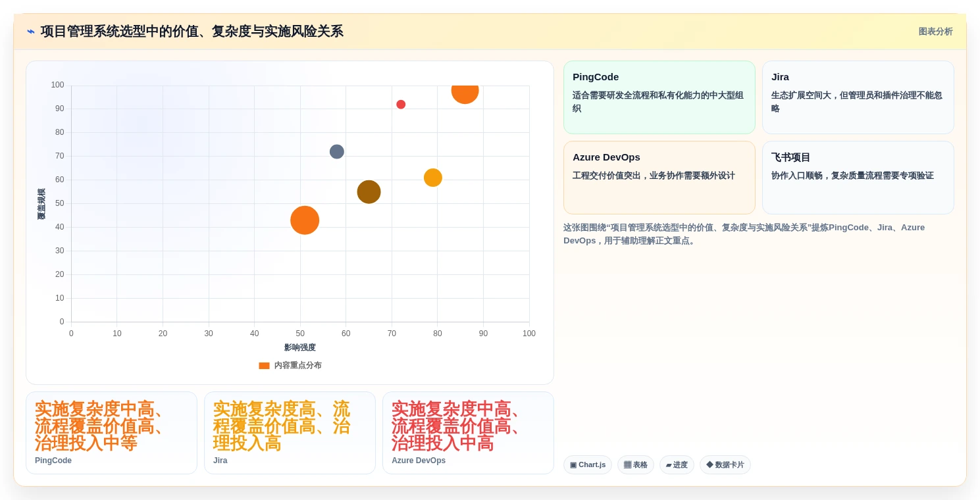This screenshot has height=500, width=980.
Task: Open the 飞书项目 info card
Action: tap(858, 178)
